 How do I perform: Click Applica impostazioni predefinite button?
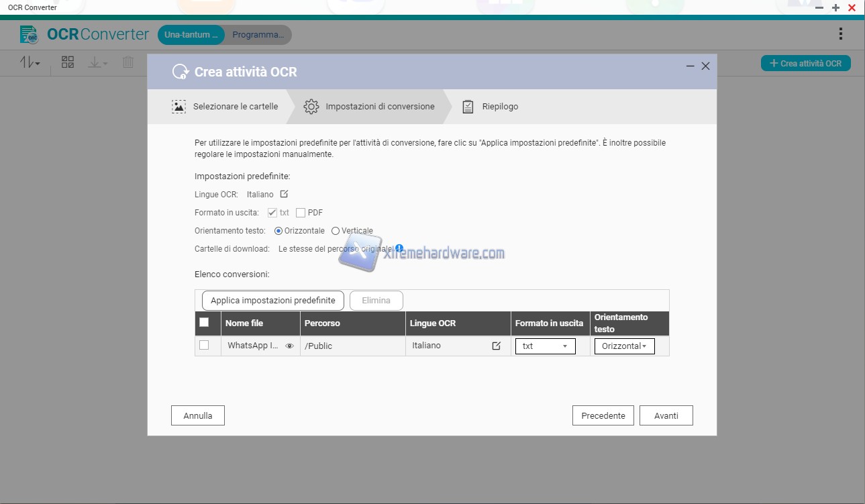click(x=272, y=301)
